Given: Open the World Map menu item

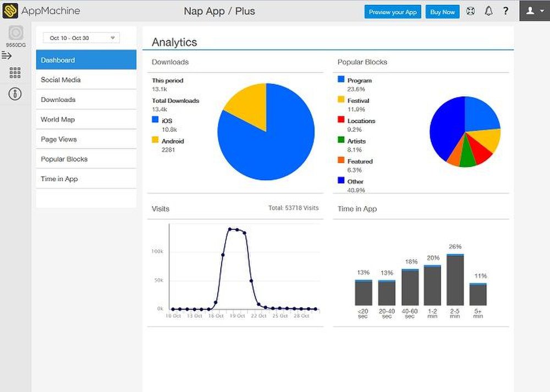Looking at the screenshot, I should (x=86, y=119).
